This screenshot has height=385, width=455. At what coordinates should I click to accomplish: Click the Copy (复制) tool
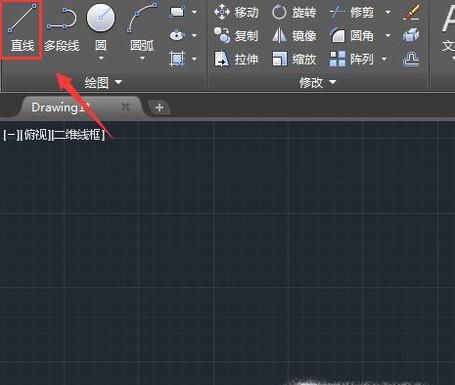236,35
